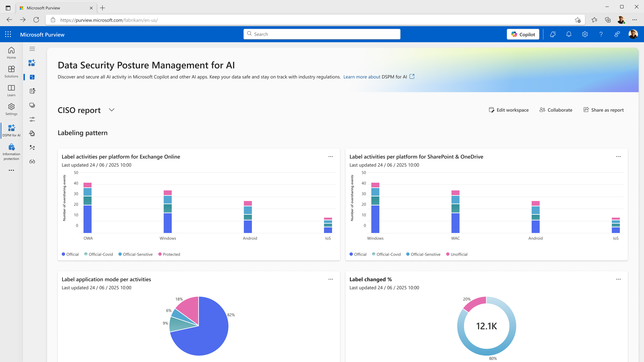Viewport: 644px width, 362px height.
Task: Click Edit workspace
Action: click(x=508, y=110)
